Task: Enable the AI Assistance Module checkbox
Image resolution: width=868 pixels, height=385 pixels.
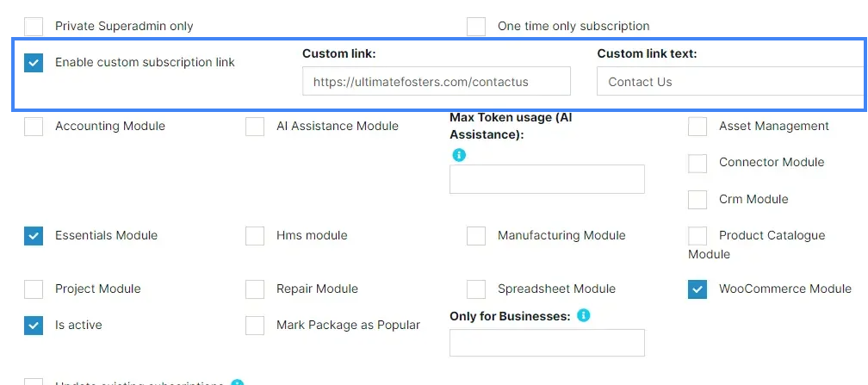Action: (x=255, y=127)
